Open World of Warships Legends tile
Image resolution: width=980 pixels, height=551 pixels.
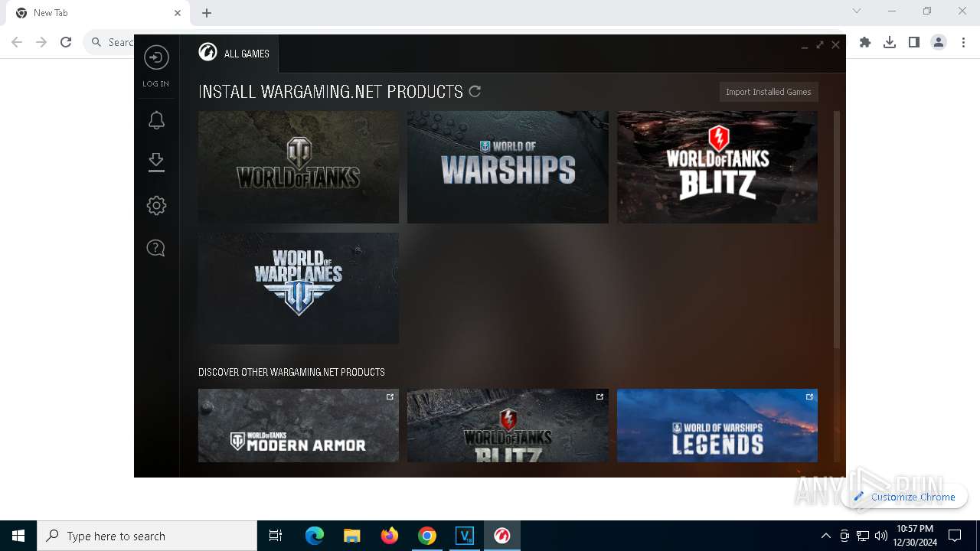(x=717, y=425)
